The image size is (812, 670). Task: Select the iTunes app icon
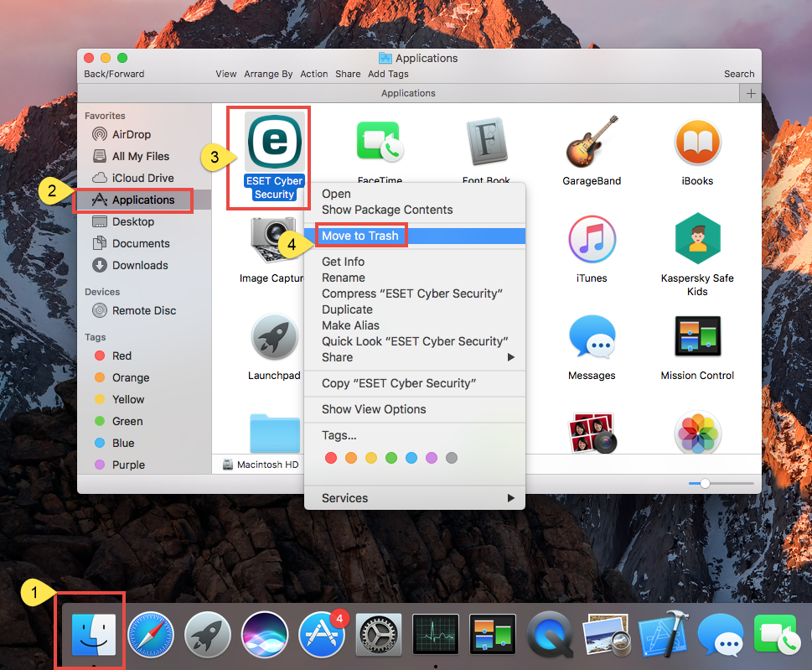coord(592,239)
